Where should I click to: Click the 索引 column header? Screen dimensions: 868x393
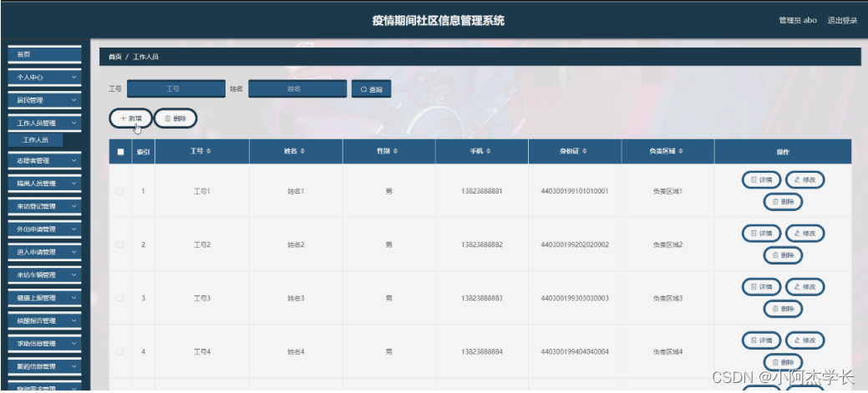144,152
